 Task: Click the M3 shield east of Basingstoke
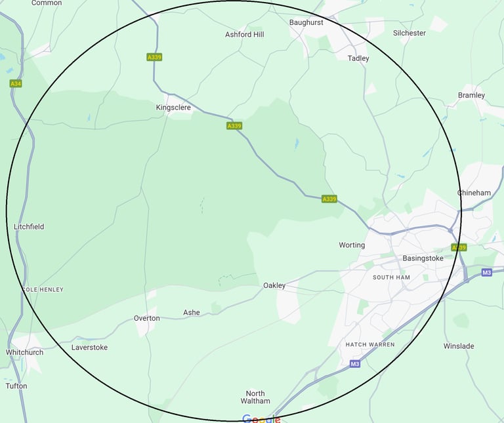487,273
